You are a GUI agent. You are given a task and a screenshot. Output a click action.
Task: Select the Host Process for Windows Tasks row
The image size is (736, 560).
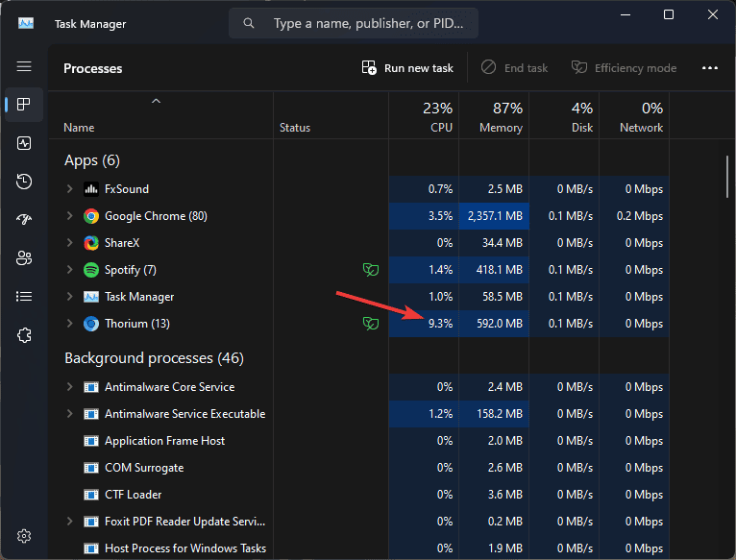[359, 548]
